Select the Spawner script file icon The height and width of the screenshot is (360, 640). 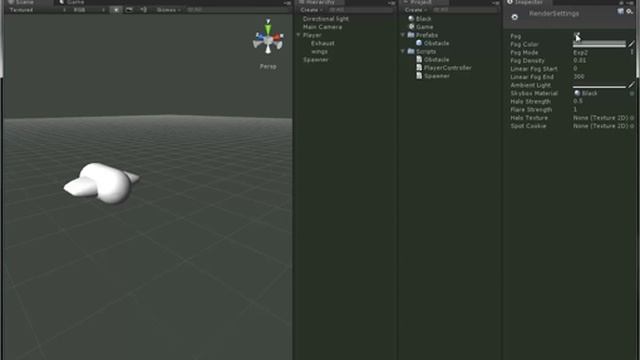click(x=419, y=76)
